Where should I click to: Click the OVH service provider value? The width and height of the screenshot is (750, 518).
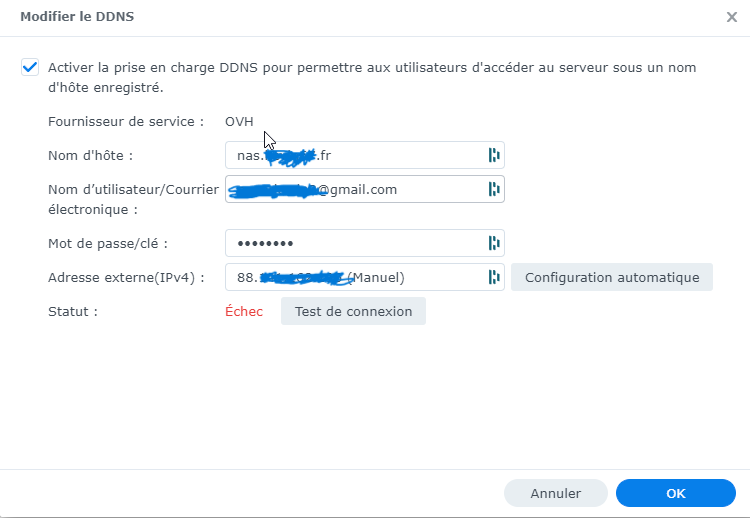(x=239, y=122)
